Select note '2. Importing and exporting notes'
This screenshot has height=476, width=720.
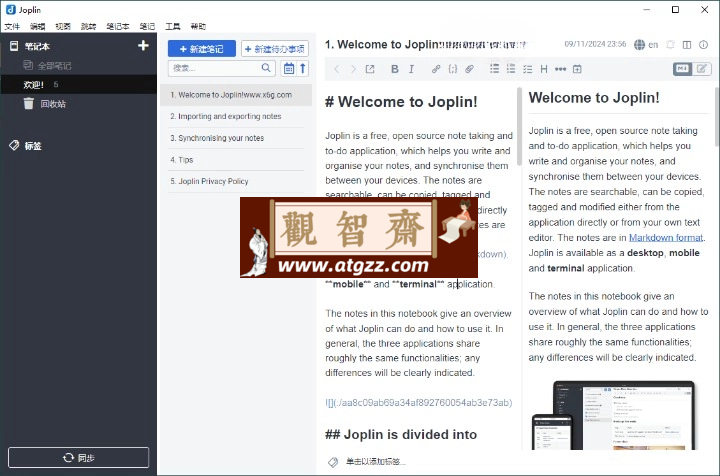236,117
